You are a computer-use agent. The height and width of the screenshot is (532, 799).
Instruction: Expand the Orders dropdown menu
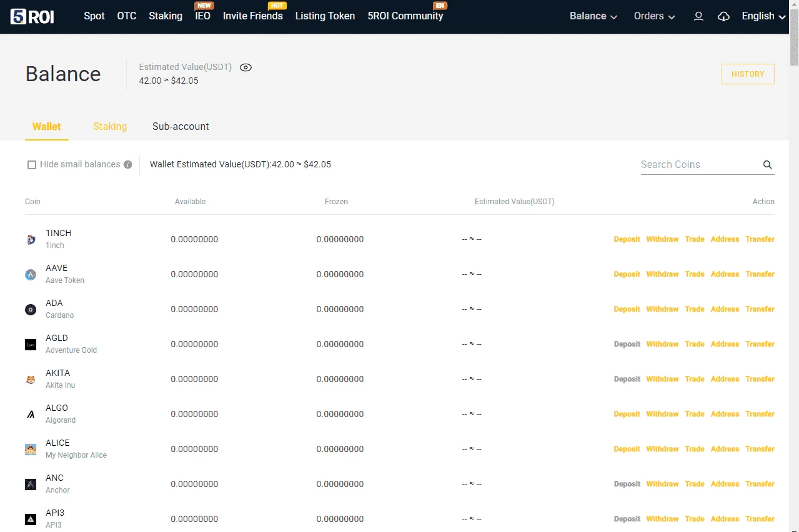click(x=655, y=16)
